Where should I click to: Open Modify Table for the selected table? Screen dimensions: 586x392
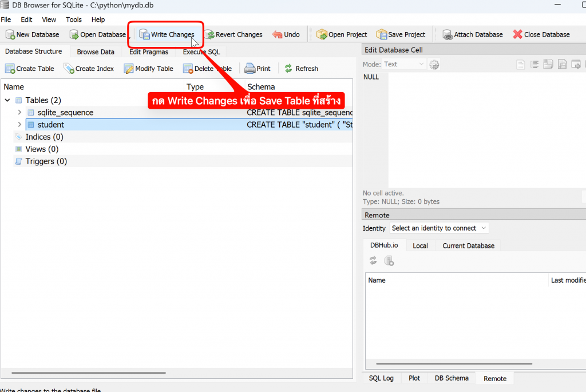click(x=148, y=69)
